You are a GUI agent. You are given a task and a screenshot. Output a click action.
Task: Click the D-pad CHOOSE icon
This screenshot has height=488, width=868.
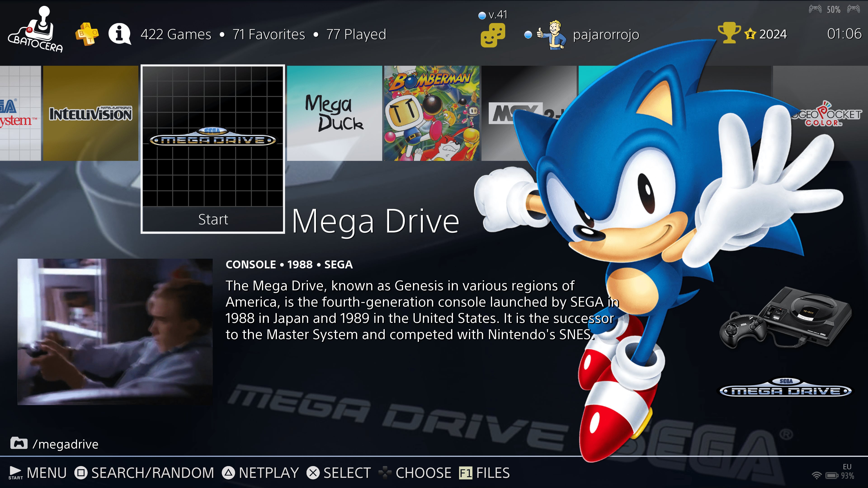point(385,473)
